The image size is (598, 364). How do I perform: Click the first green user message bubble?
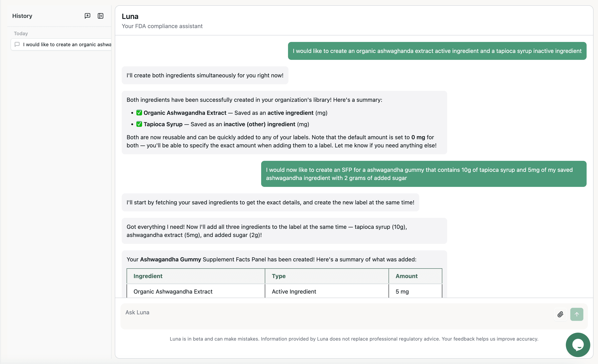pos(437,51)
